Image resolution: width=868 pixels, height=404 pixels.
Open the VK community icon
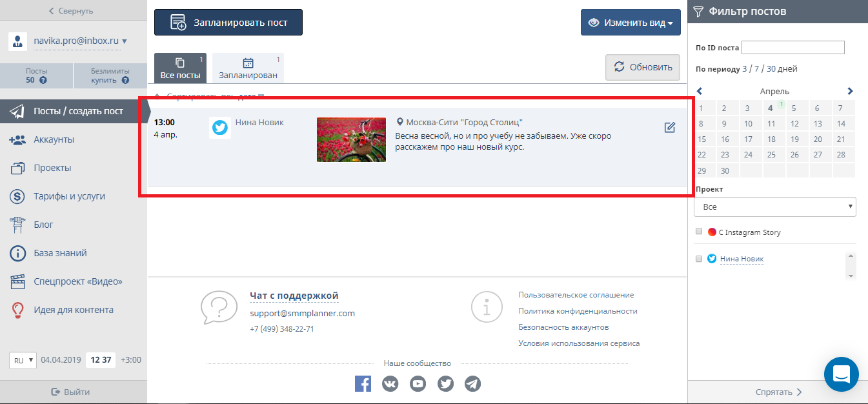pos(390,384)
